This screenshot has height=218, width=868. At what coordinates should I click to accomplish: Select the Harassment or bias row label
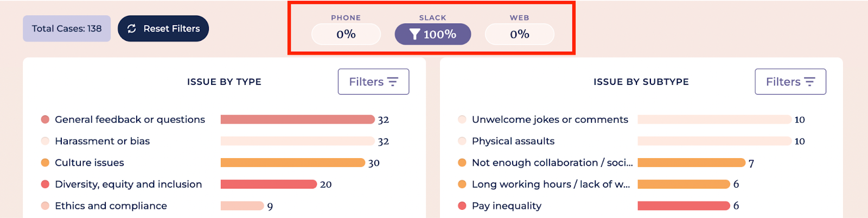[x=102, y=141]
